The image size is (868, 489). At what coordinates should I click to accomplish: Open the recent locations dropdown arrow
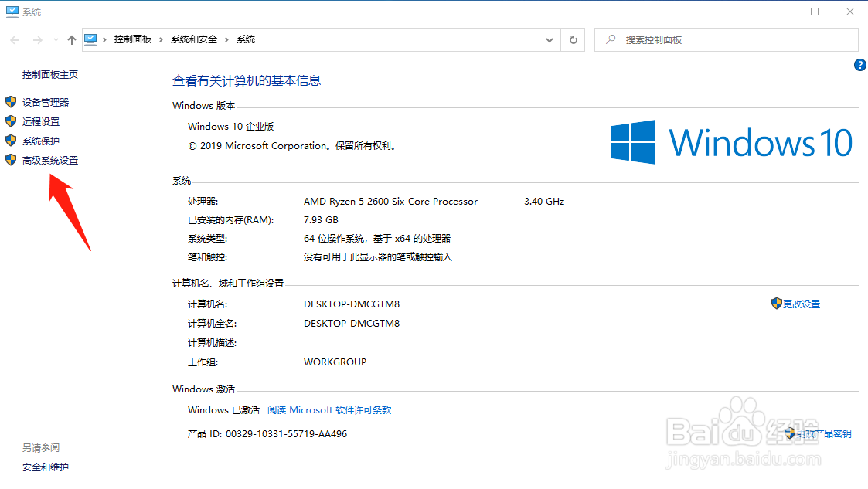[x=56, y=40]
